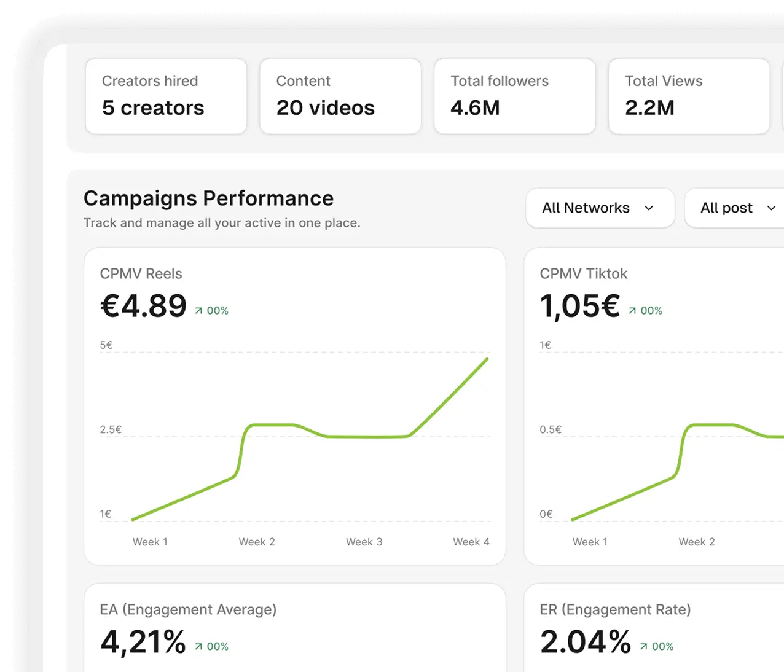Viewport: 784px width, 672px height.
Task: Open the Total Views 2.2M card
Action: click(x=689, y=96)
